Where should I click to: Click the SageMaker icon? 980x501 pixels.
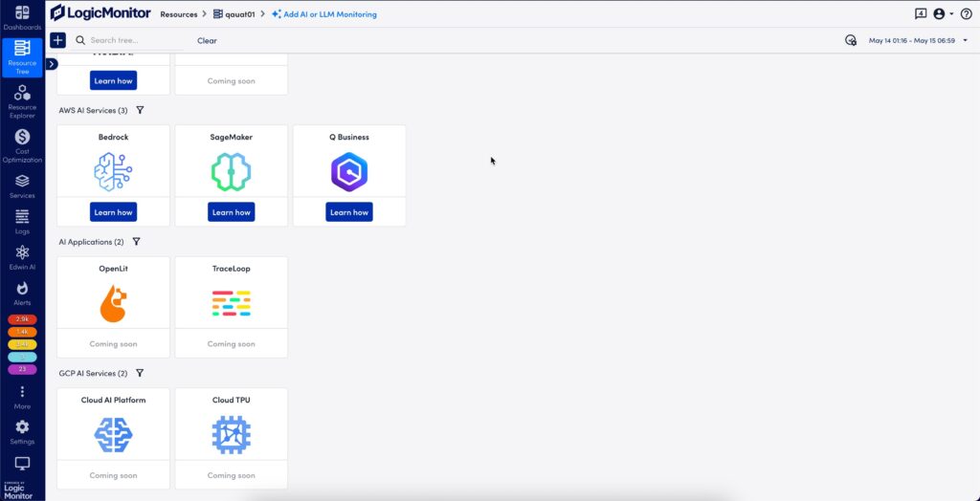tap(232, 171)
